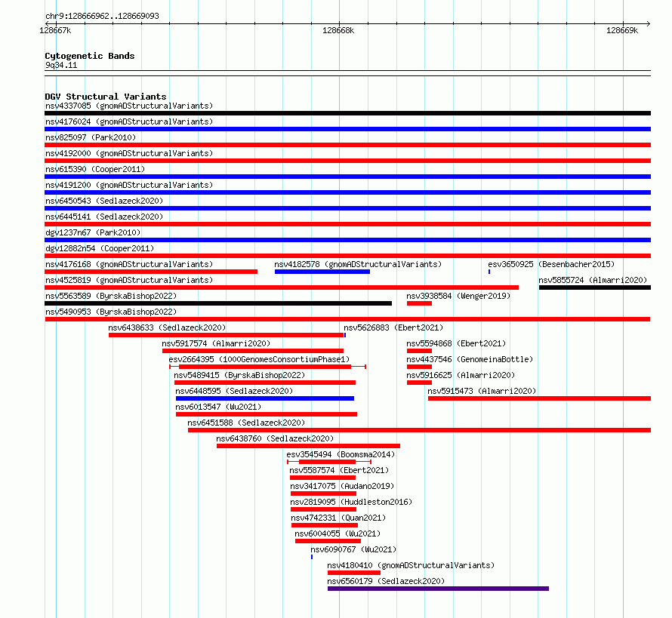Click the red nsv3938584 variant bar
Viewport: 672px width, 618px height.
coord(419,303)
